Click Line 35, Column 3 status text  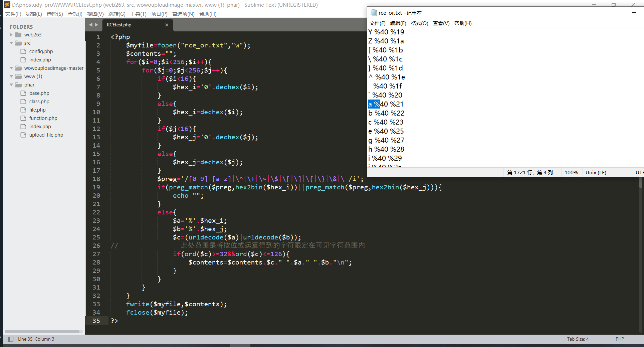point(36,339)
